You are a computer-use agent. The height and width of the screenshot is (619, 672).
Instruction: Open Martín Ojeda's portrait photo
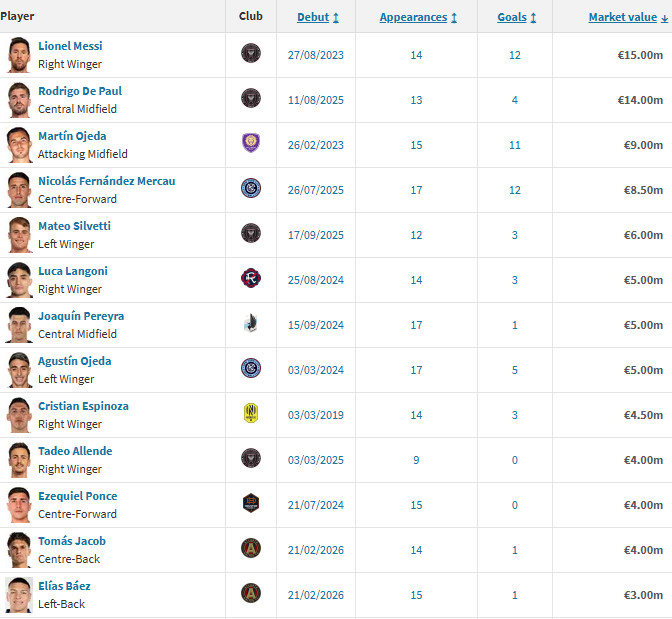coord(19,145)
